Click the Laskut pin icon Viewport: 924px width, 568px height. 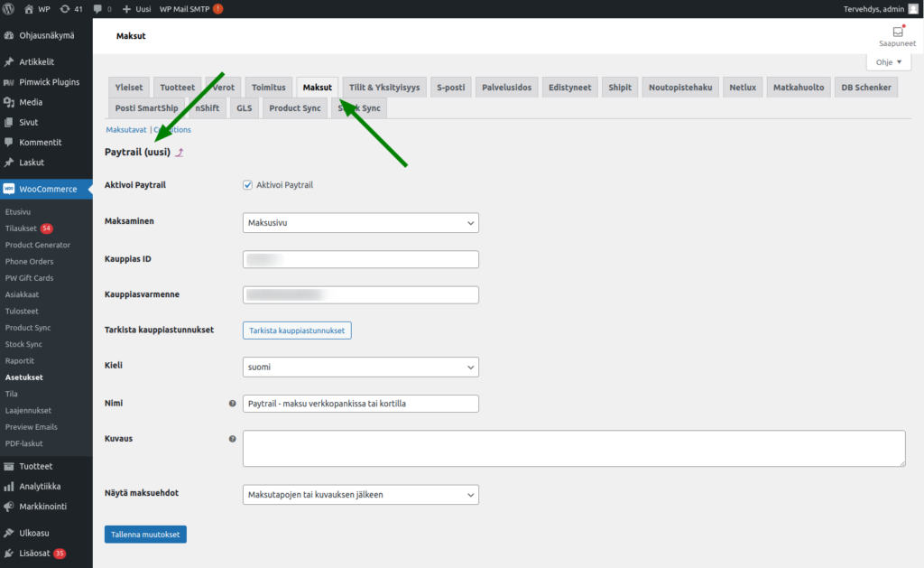[9, 163]
